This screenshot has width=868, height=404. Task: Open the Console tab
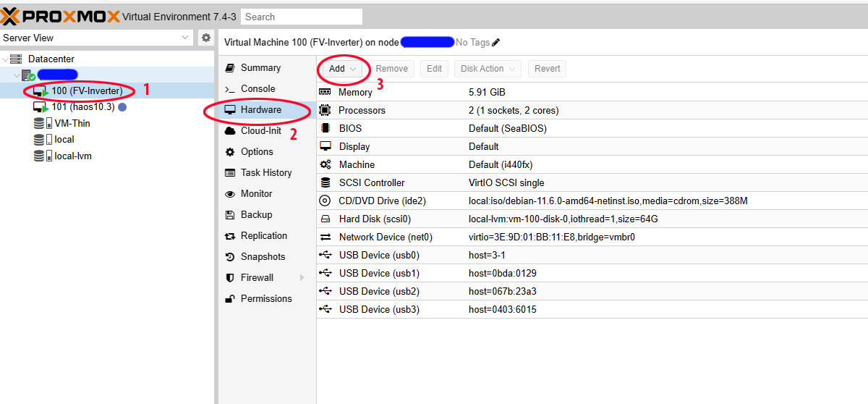tap(266, 89)
